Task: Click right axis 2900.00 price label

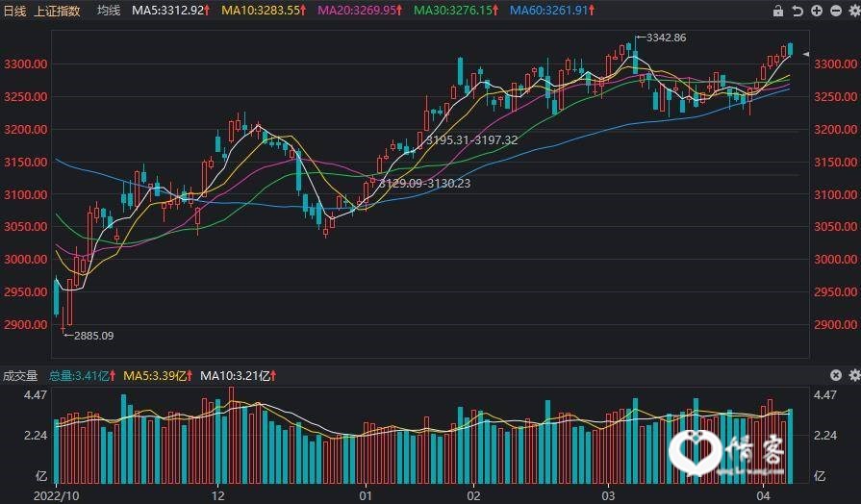Action: click(x=835, y=324)
